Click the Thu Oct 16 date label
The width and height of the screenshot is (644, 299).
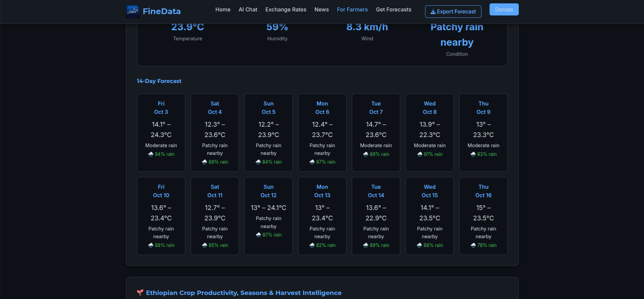point(484,191)
